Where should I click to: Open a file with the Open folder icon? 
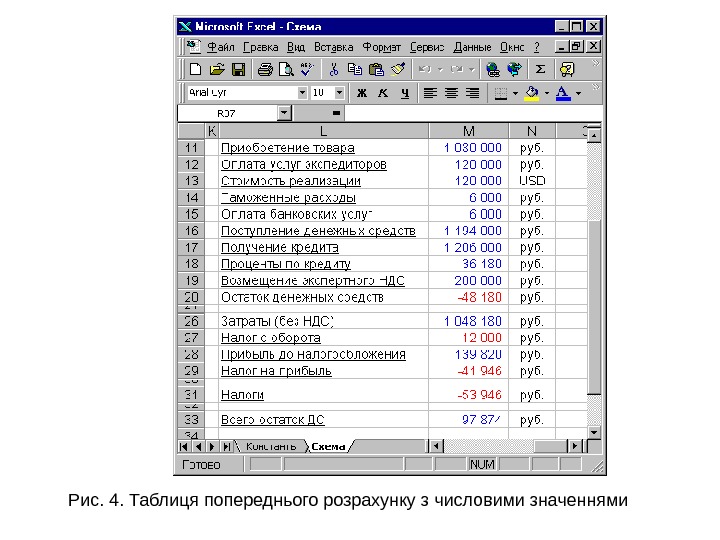point(217,69)
